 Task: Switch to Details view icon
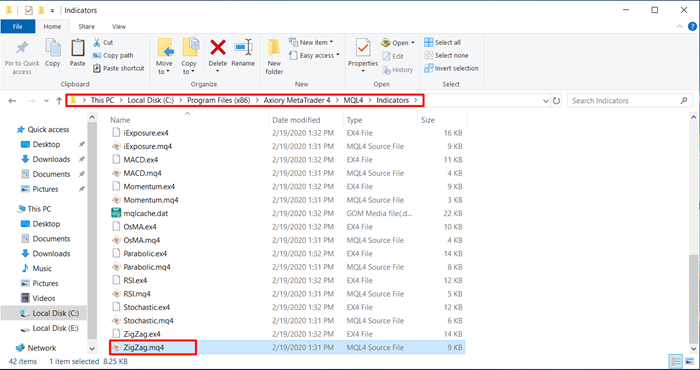676,361
